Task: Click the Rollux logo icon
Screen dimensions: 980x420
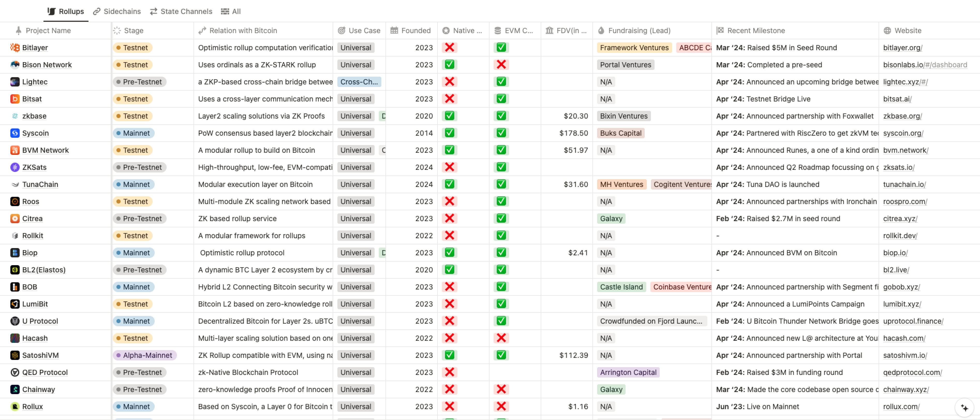Action: click(15, 407)
